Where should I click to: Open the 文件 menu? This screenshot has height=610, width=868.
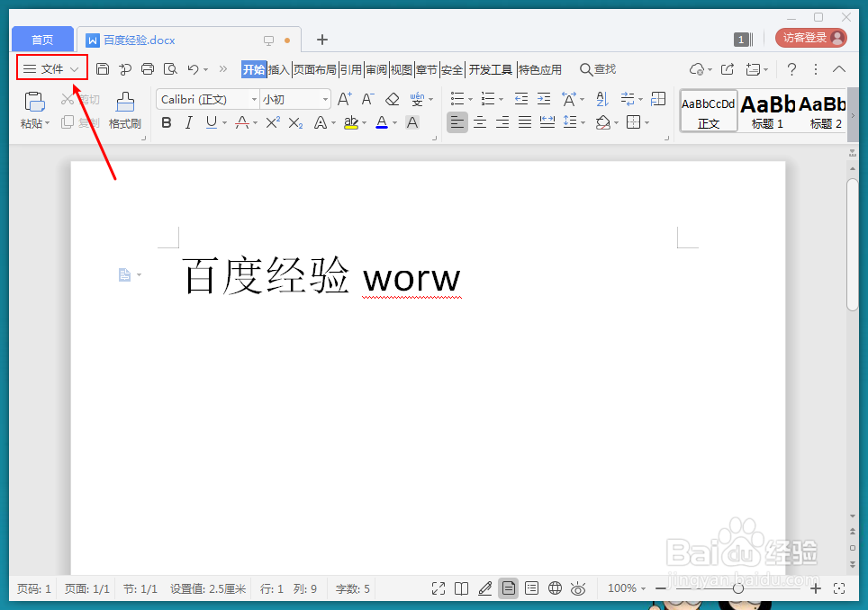(x=52, y=68)
